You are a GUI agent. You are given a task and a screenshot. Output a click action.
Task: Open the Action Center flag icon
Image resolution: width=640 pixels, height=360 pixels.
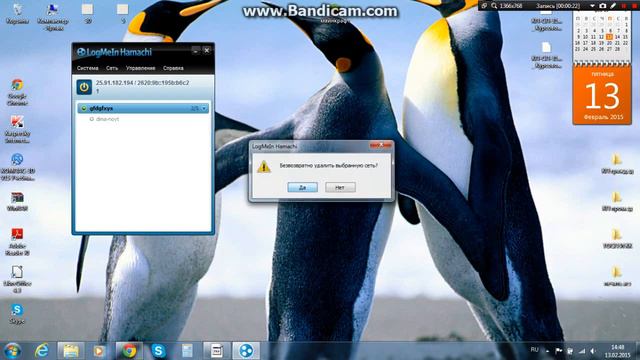coord(558,351)
